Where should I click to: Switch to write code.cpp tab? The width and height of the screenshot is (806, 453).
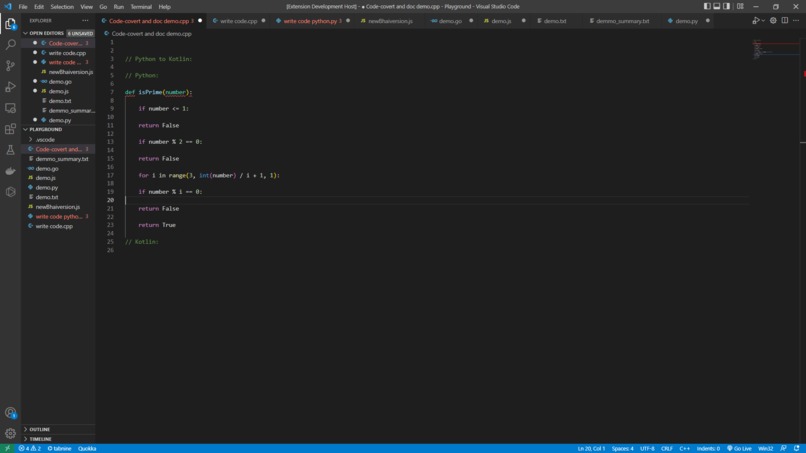pos(239,21)
